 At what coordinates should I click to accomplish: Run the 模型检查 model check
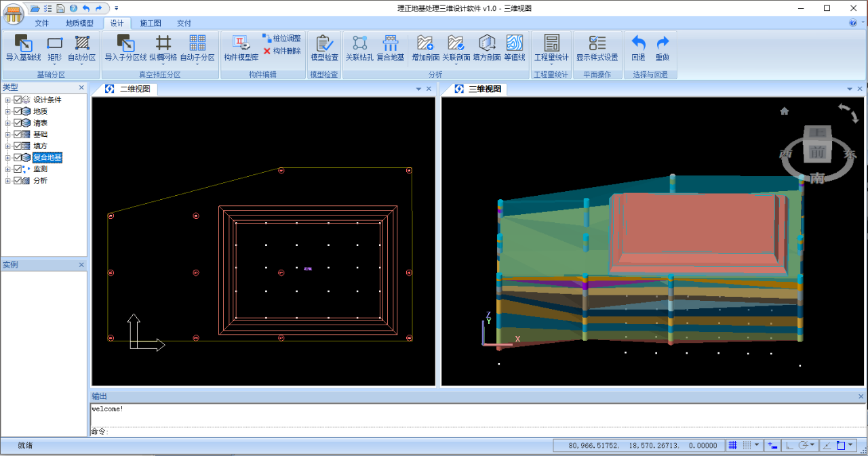[324, 48]
